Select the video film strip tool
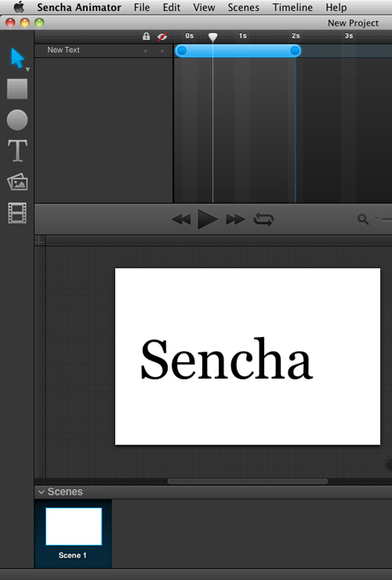The width and height of the screenshot is (392, 580). pyautogui.click(x=17, y=213)
